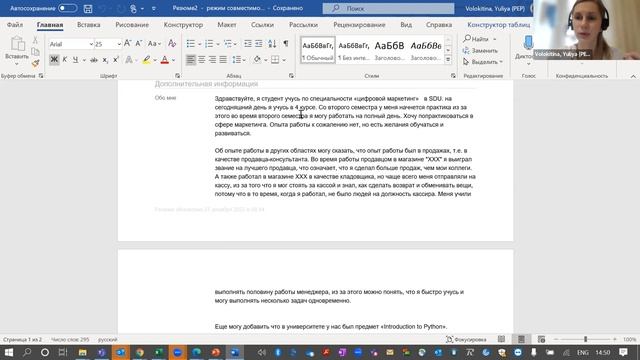640x360 pixels.
Task: Open the Borders dropdown
Action: 284,60
